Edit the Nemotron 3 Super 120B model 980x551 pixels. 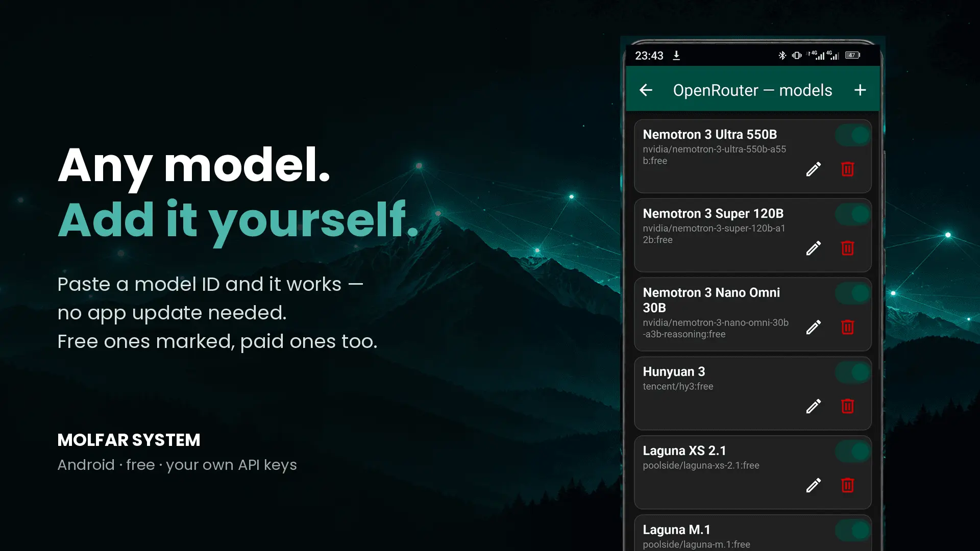pyautogui.click(x=814, y=248)
